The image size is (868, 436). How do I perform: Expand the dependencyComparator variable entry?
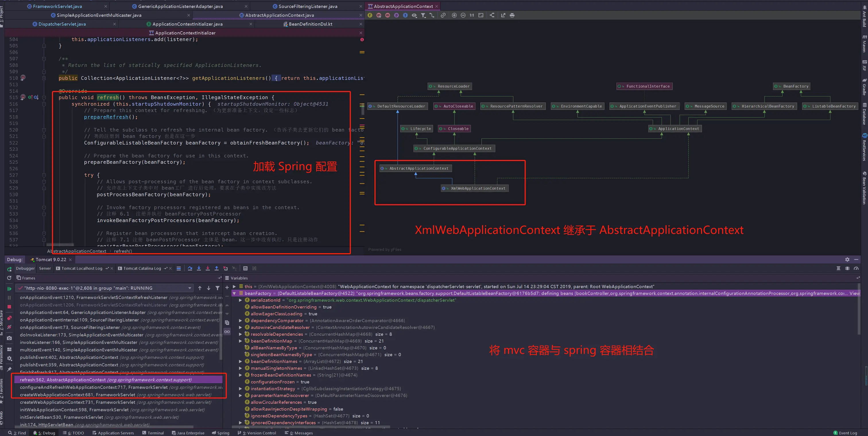tap(240, 320)
